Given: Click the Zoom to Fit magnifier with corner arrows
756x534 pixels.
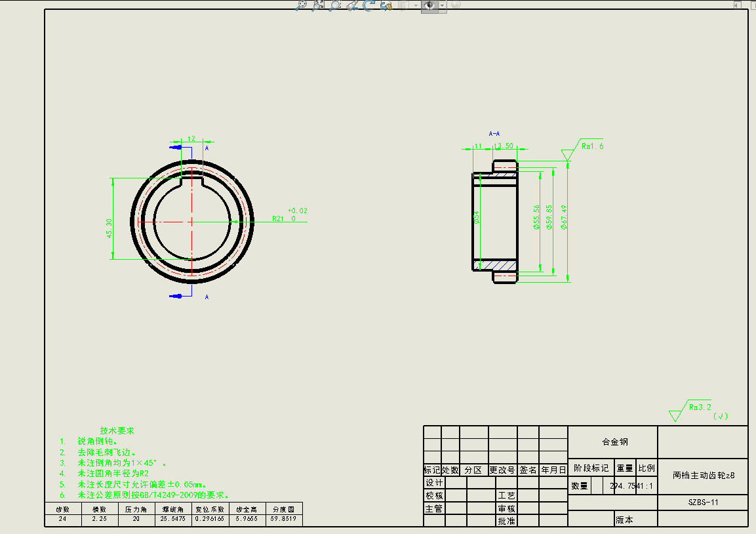Looking at the screenshot, I should click(318, 5).
